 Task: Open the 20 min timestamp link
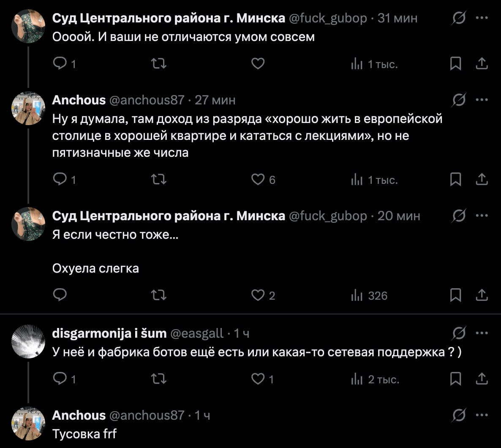tap(399, 216)
